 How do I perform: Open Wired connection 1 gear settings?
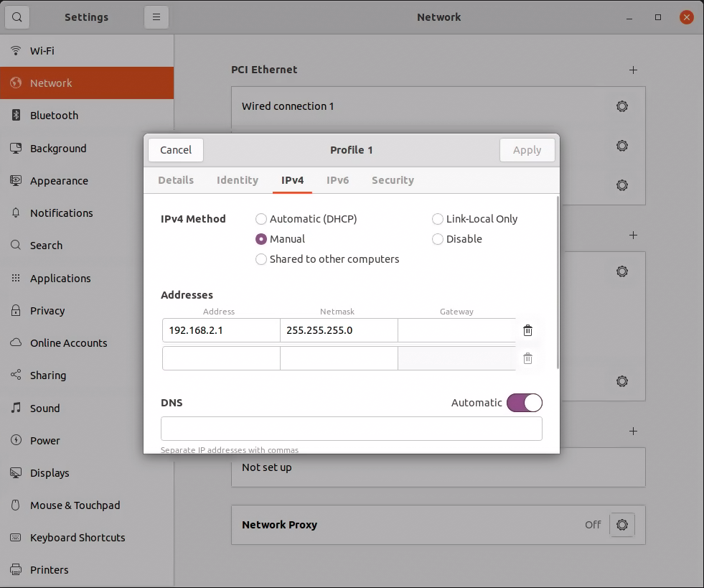tap(622, 106)
